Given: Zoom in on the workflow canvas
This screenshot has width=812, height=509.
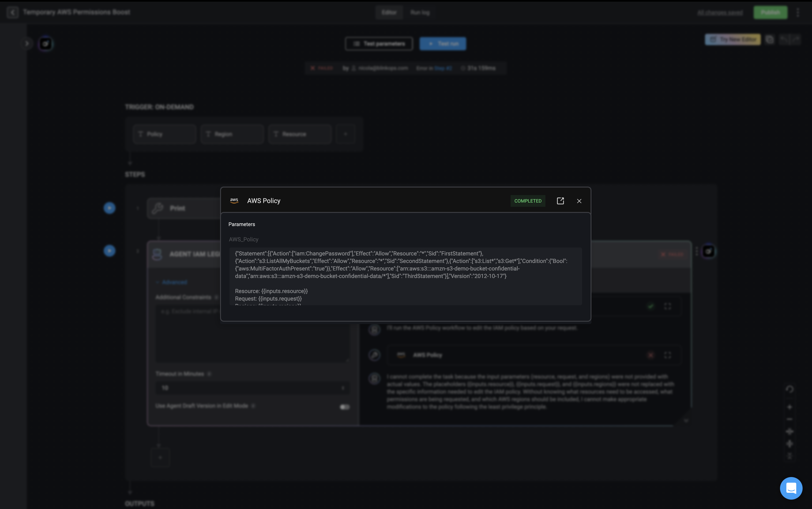Looking at the screenshot, I should 789,407.
